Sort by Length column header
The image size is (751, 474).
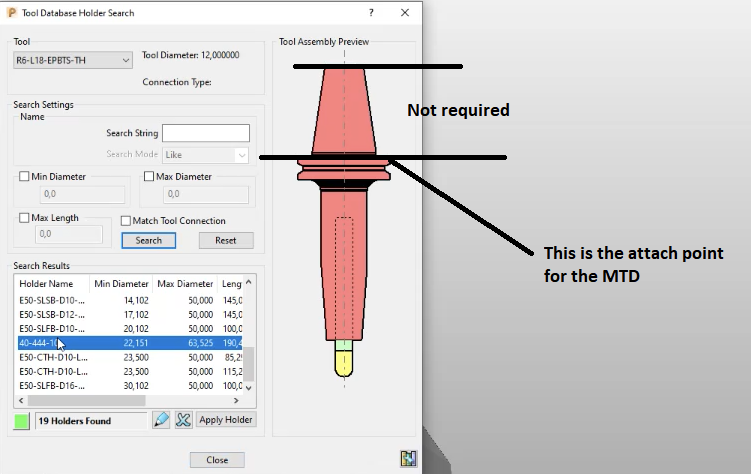tap(231, 283)
